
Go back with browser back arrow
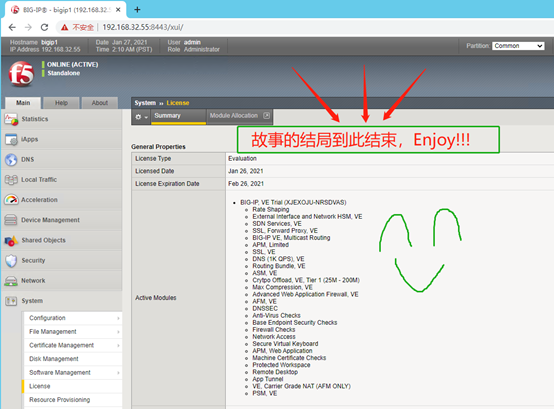(12, 27)
